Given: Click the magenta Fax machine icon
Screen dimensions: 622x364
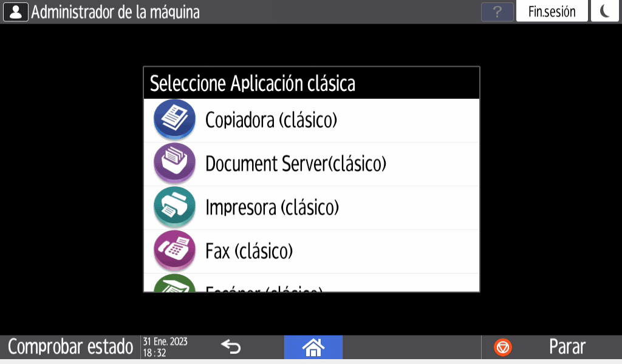Looking at the screenshot, I should click(x=174, y=251).
